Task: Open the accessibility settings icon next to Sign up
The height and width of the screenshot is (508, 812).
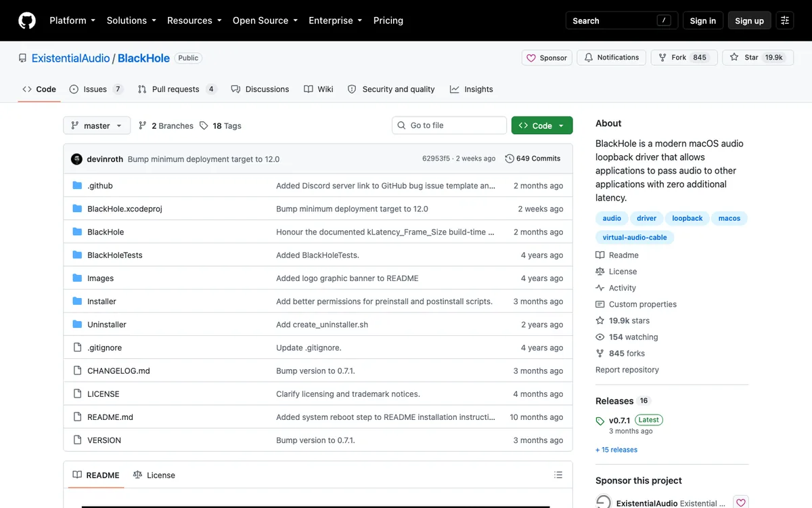Action: tap(785, 20)
